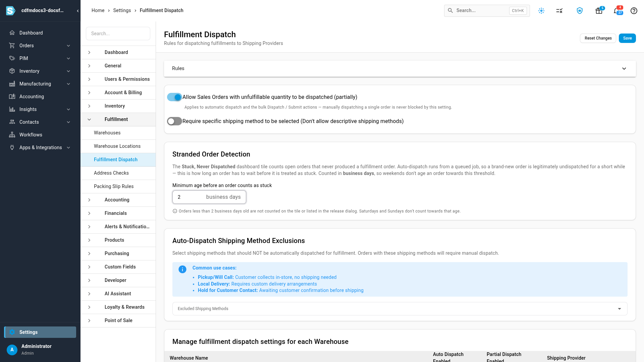Open the task checklist icon in top bar

pos(559,11)
